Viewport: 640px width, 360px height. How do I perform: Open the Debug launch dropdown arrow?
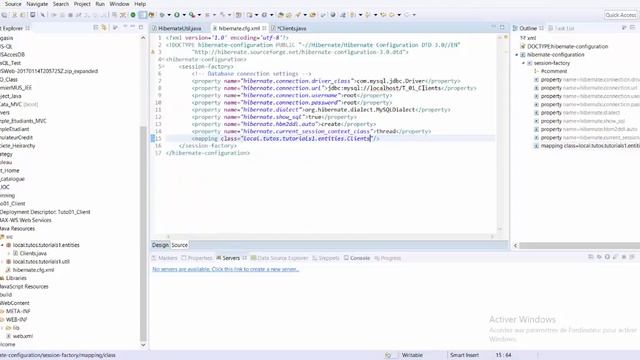(x=169, y=15)
